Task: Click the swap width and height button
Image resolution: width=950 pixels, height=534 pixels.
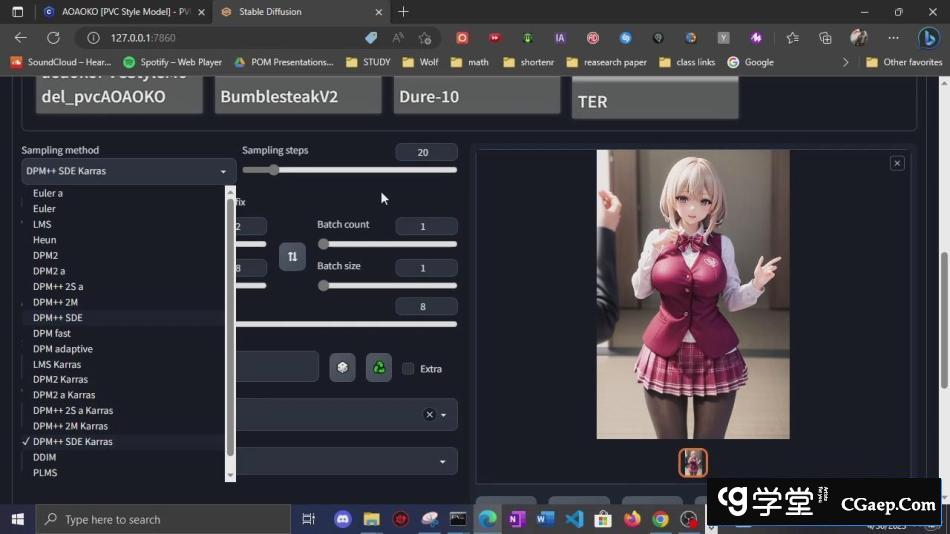Action: click(292, 256)
